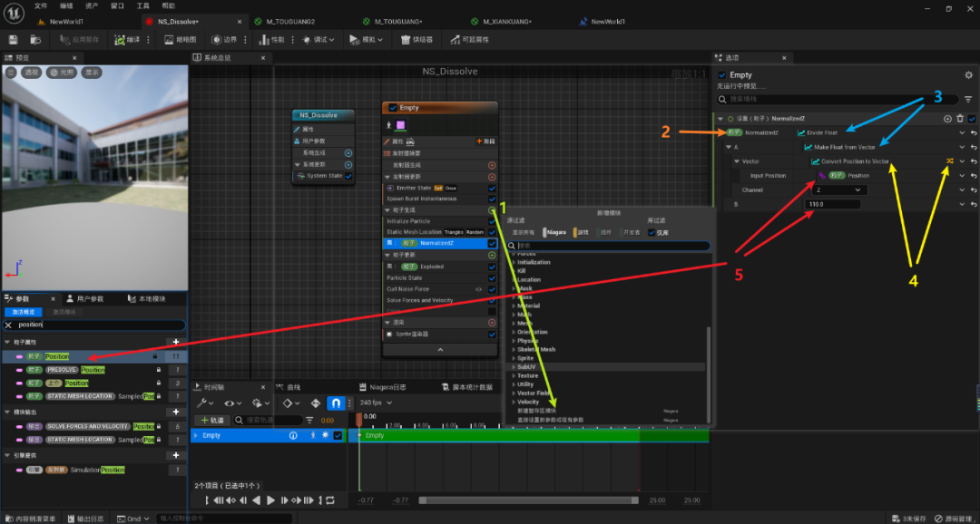
Task: Click the 可延展性 scalability toolbar button
Action: click(x=469, y=39)
